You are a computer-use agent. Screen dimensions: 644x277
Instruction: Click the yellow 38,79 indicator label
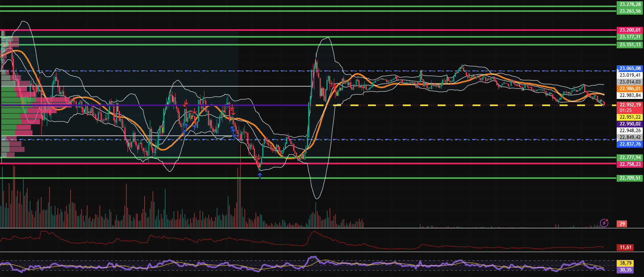click(x=625, y=263)
